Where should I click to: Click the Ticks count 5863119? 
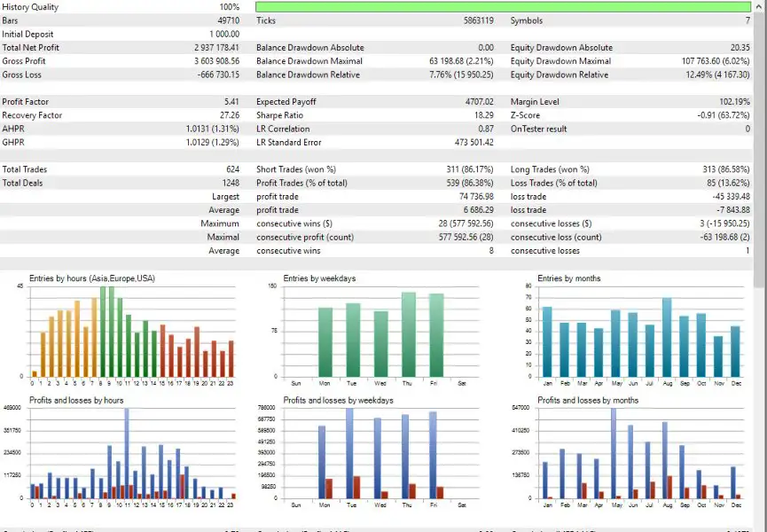coord(479,20)
